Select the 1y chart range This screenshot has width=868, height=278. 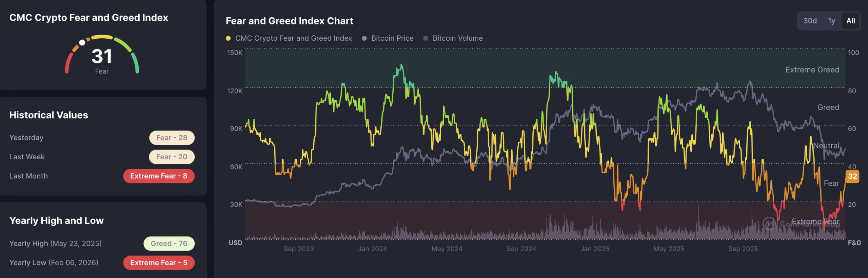click(x=831, y=21)
